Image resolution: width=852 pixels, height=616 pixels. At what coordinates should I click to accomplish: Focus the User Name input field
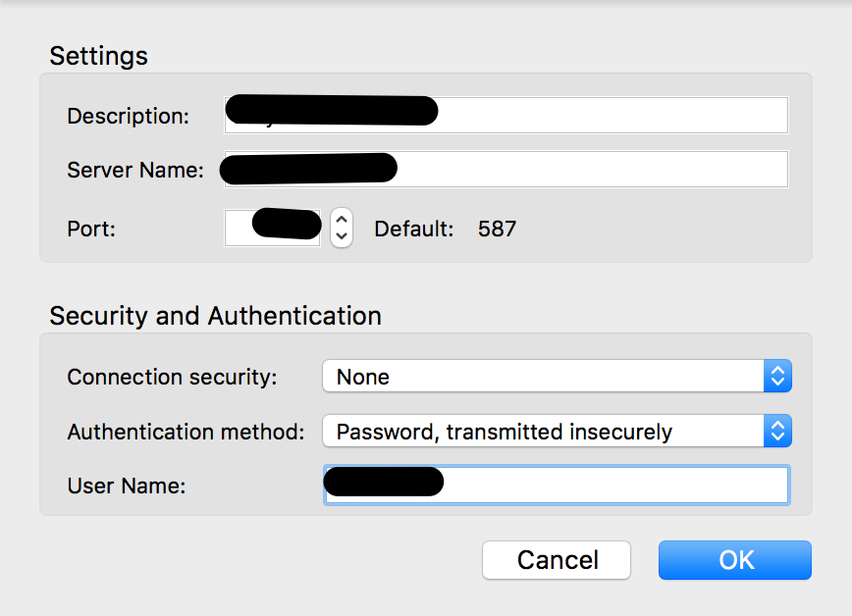click(609, 485)
